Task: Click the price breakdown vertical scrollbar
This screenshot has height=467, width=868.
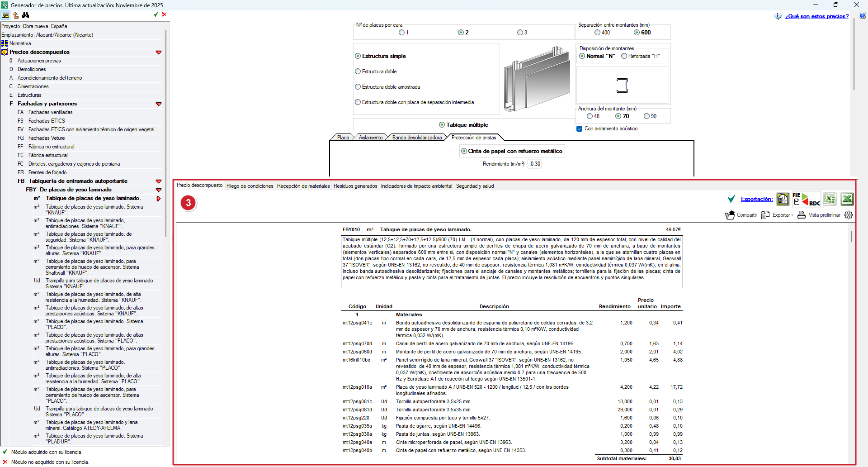Action: tap(852, 237)
